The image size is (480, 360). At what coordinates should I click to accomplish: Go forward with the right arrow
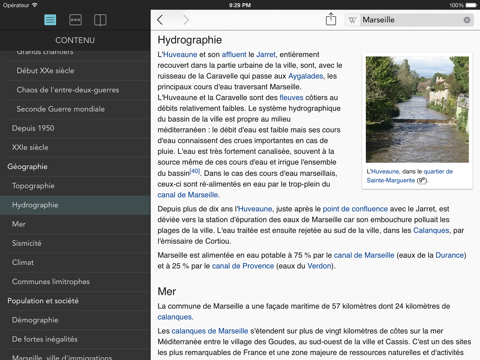pyautogui.click(x=186, y=20)
